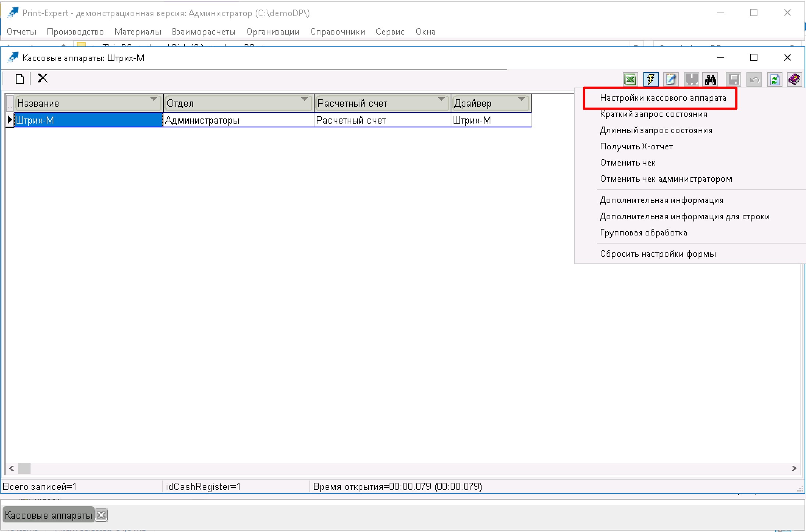This screenshot has height=532, width=806.
Task: Maximize the Кассовые аппараты window
Action: click(754, 58)
